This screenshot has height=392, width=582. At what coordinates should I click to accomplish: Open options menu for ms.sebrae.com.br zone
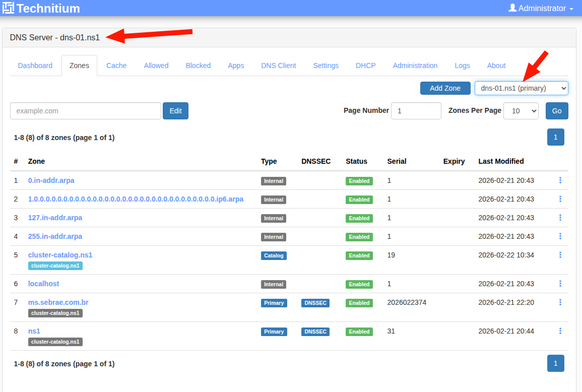click(x=560, y=302)
